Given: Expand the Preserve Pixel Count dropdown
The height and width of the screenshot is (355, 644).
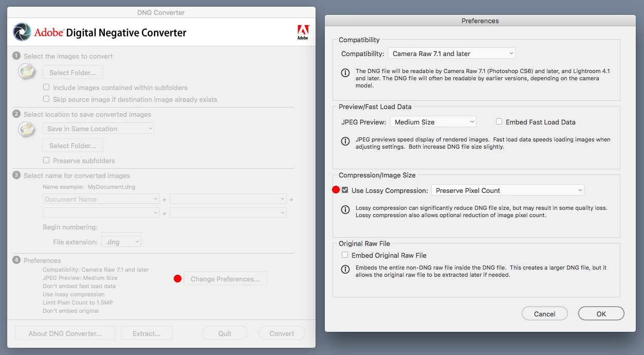Looking at the screenshot, I should [x=508, y=190].
